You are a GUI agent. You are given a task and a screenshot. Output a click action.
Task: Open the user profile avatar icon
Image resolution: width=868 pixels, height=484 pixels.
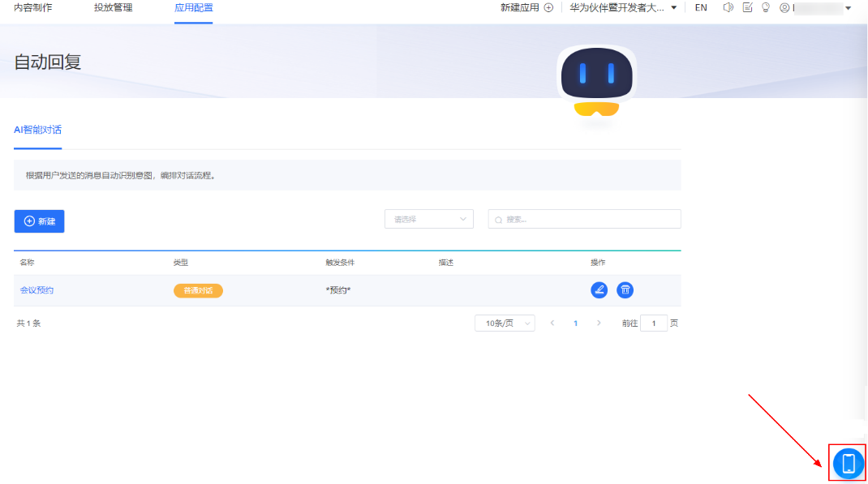point(784,8)
